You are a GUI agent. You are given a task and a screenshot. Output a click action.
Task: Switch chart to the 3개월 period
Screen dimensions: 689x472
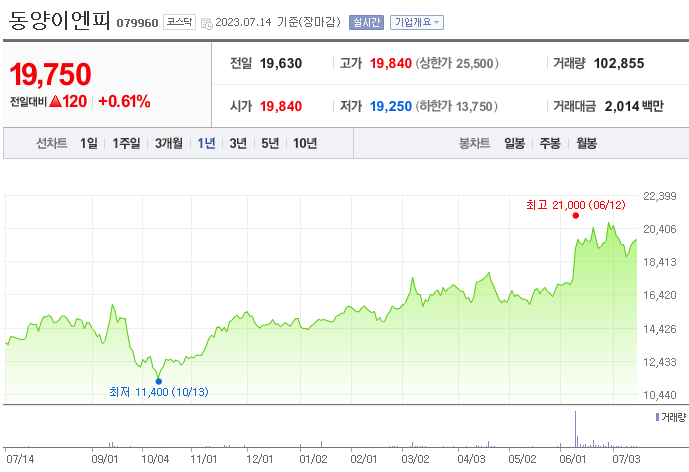point(169,143)
